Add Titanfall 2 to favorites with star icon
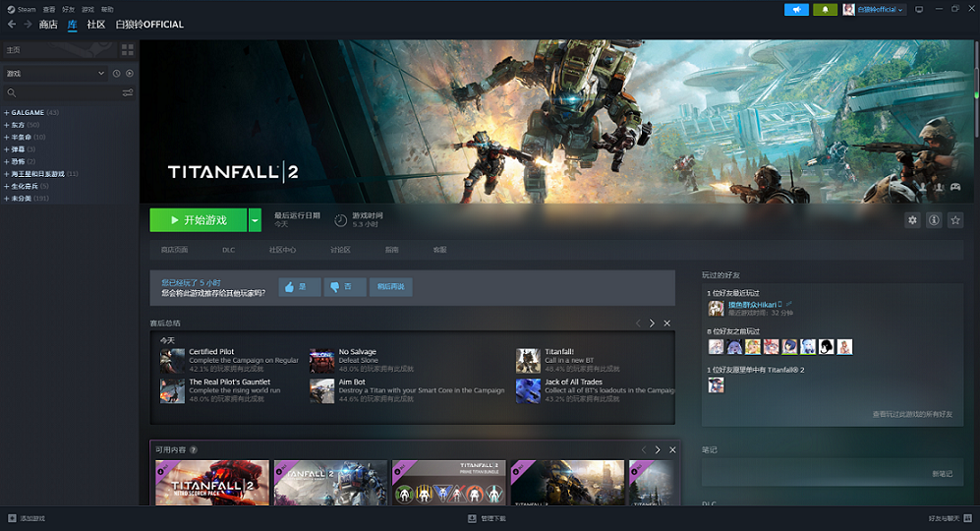 955,220
